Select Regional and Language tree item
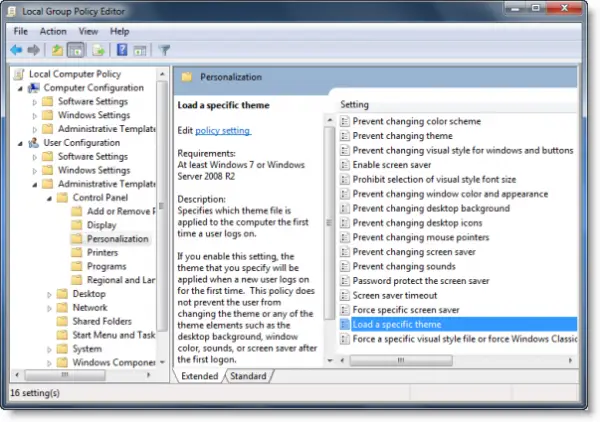Screen dimensions: 600x422 coord(121,280)
